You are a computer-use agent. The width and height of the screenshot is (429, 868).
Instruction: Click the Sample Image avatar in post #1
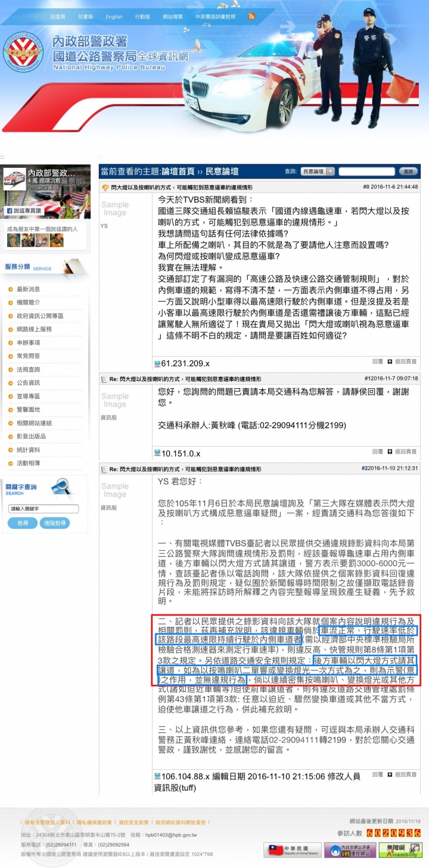(115, 401)
